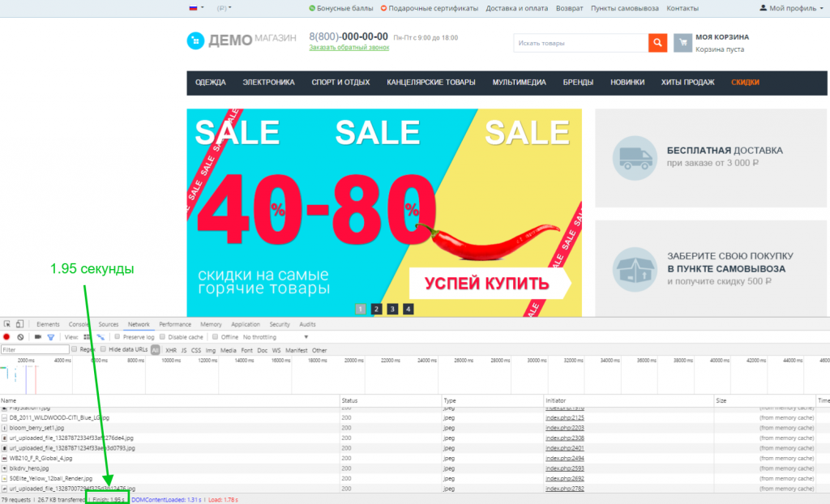Screen dimensions: 830x504
Task: Open the Пункты самовывоза link
Action: (x=625, y=8)
